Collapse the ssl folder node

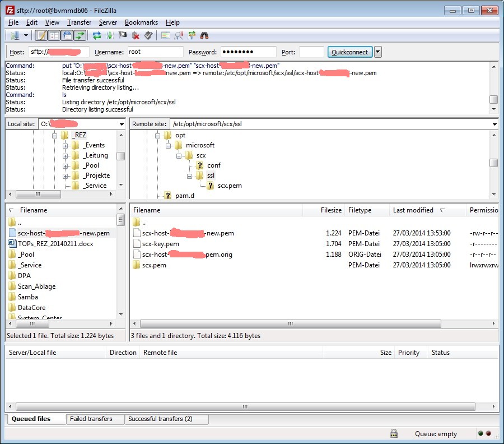click(189, 176)
